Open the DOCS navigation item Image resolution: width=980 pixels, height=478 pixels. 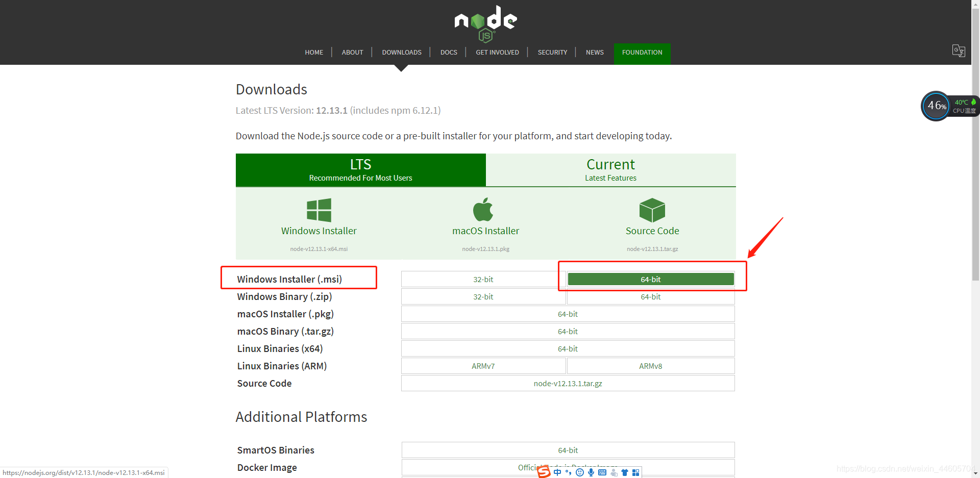(x=449, y=52)
